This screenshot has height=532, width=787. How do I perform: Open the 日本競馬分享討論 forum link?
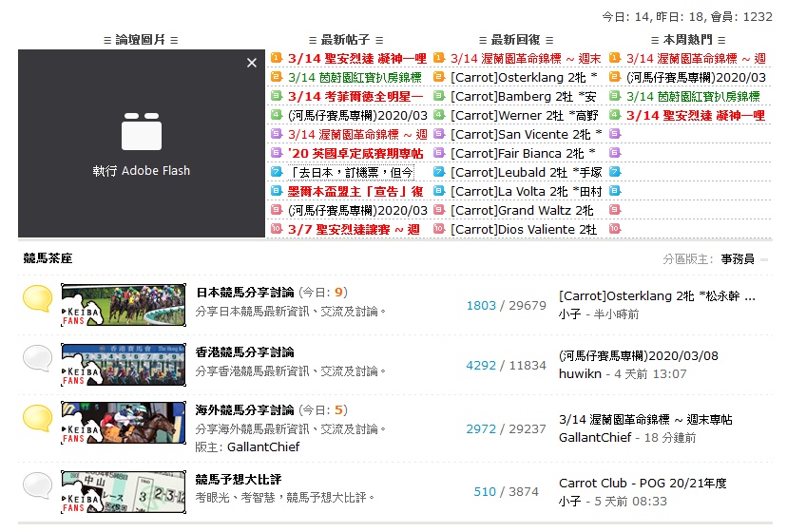244,292
